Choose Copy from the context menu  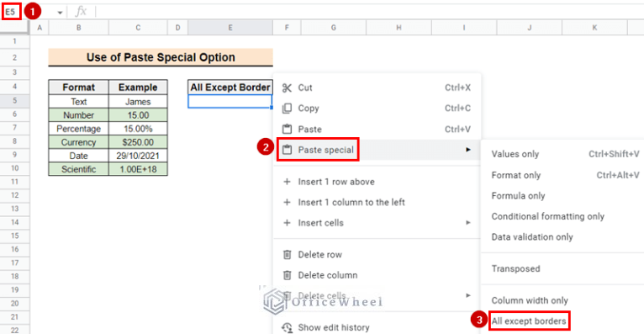tap(377, 109)
